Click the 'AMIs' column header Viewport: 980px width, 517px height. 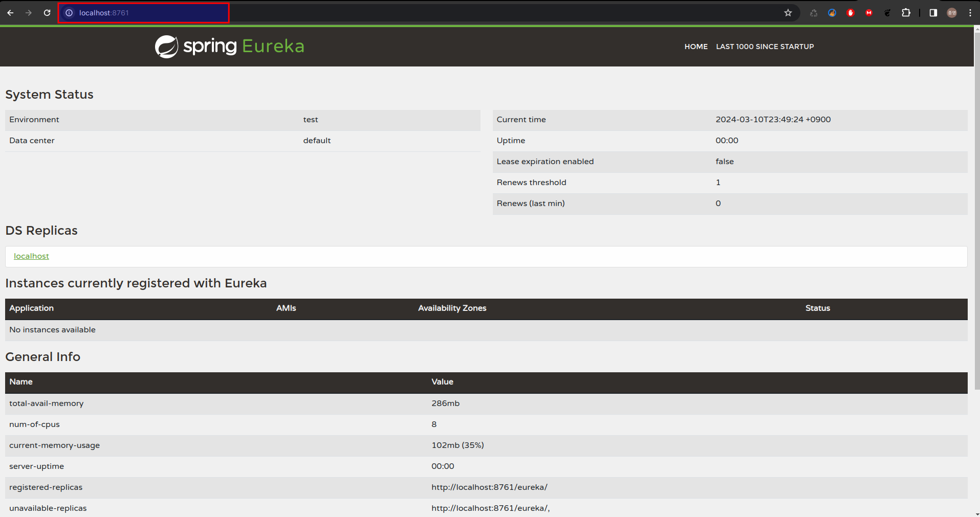coord(286,308)
